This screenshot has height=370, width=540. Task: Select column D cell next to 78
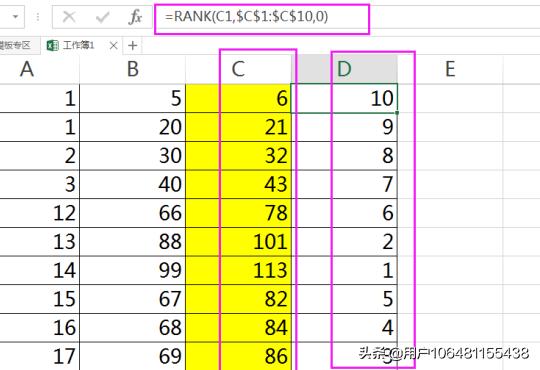[344, 213]
